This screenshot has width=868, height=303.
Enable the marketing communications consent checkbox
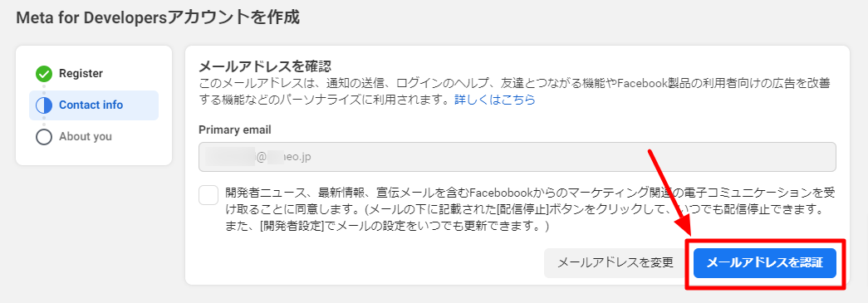pyautogui.click(x=208, y=195)
